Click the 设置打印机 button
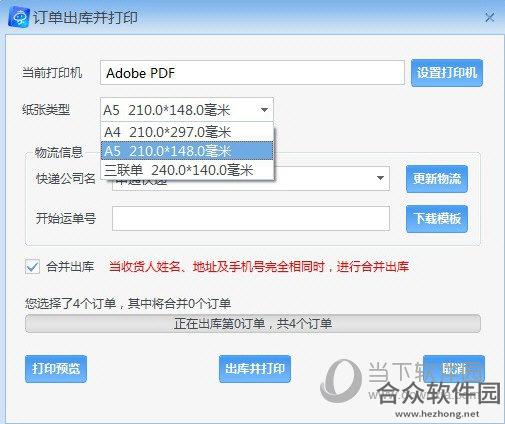The height and width of the screenshot is (424, 505). tap(447, 73)
